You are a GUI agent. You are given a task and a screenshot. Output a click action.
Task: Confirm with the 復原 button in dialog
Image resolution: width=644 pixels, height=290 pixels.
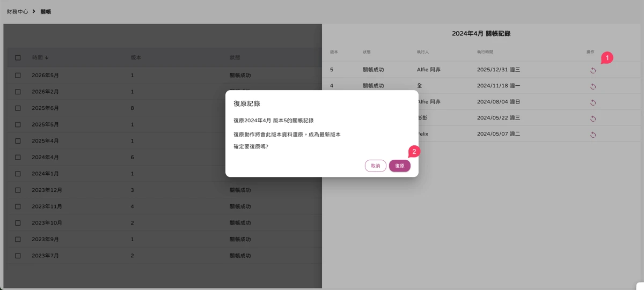pos(400,166)
